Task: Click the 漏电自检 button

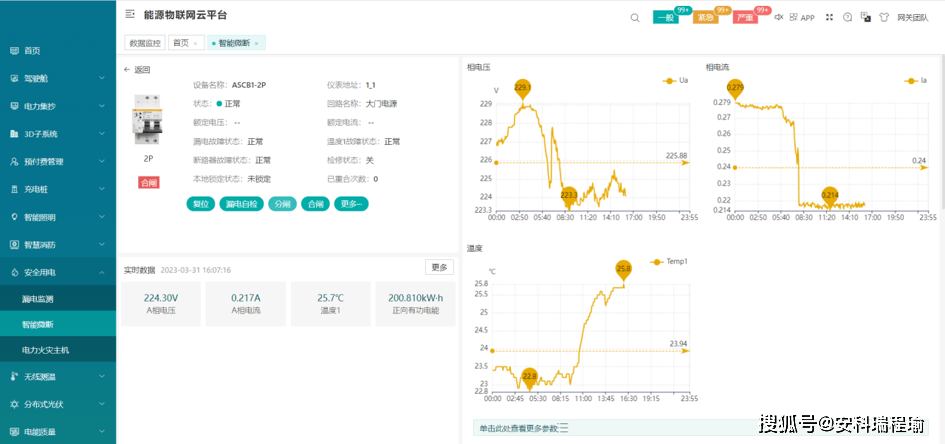Action: (x=241, y=204)
